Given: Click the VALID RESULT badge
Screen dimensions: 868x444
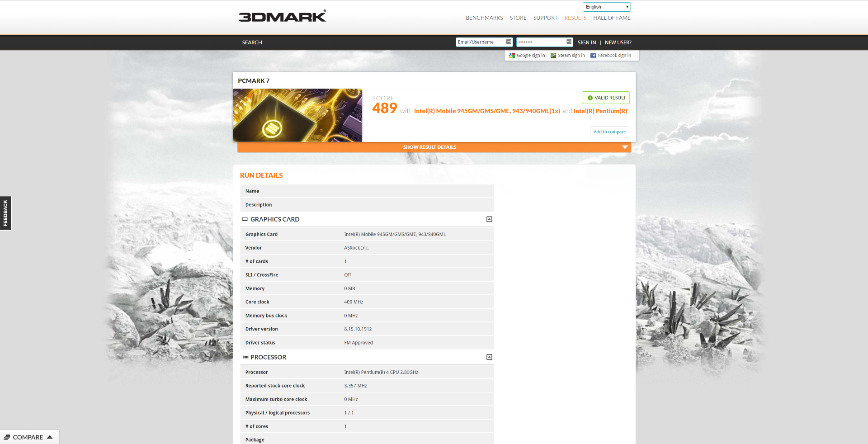Looking at the screenshot, I should (x=606, y=98).
